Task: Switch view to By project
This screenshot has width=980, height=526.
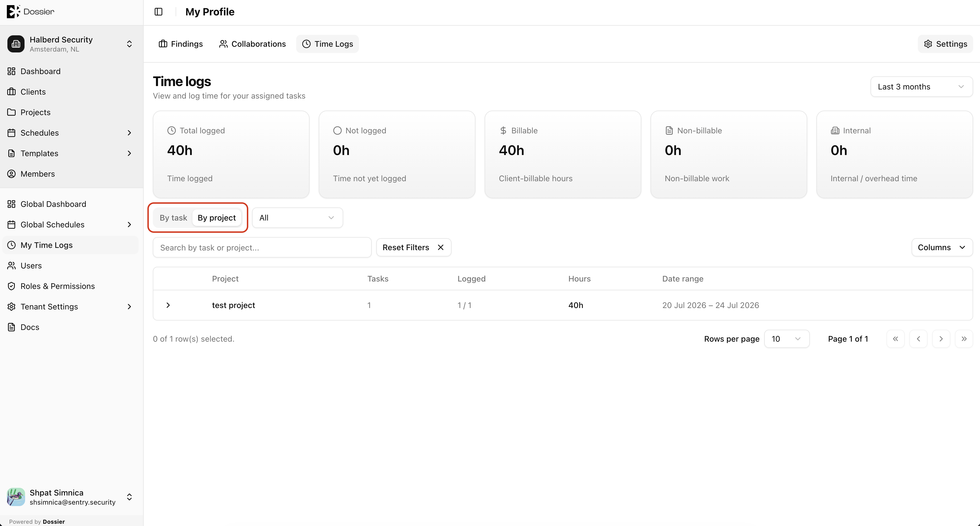Action: 216,217
